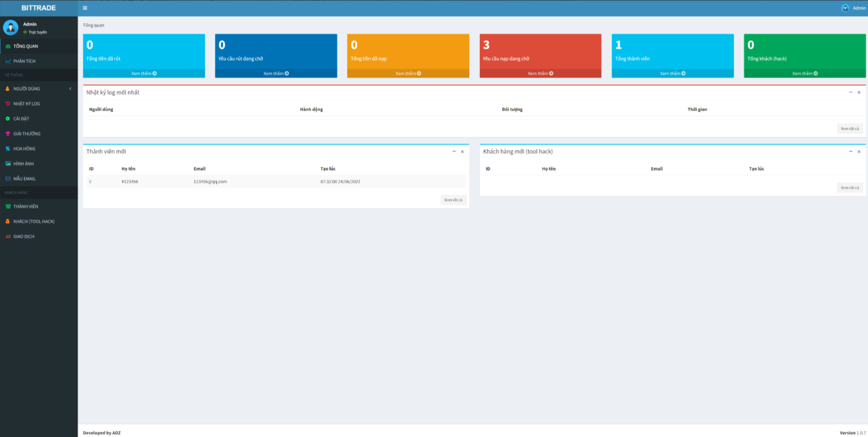The height and width of the screenshot is (437, 868).
Task: Click the Admin profile picture in sidebar
Action: [11, 27]
